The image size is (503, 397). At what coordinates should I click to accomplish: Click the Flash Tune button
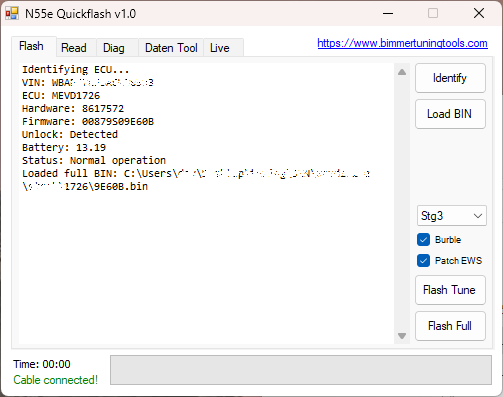click(x=450, y=290)
